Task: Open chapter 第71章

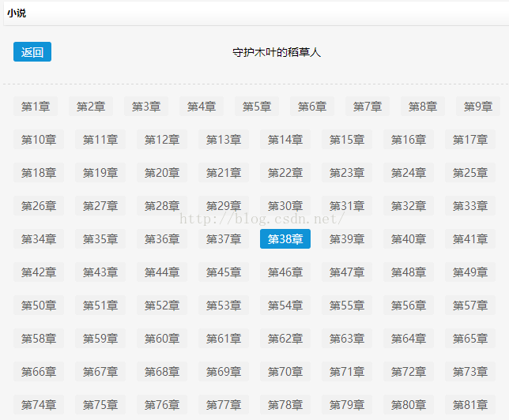Action: [x=347, y=371]
